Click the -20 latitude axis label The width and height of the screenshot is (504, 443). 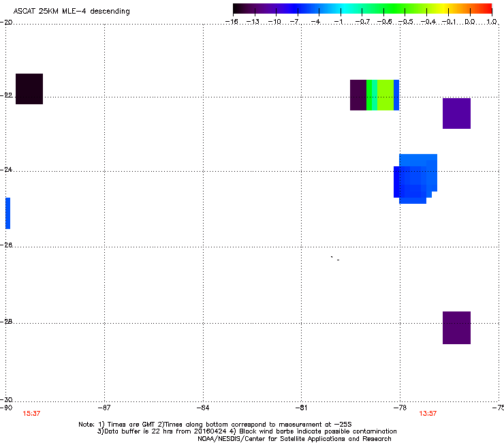point(6,22)
